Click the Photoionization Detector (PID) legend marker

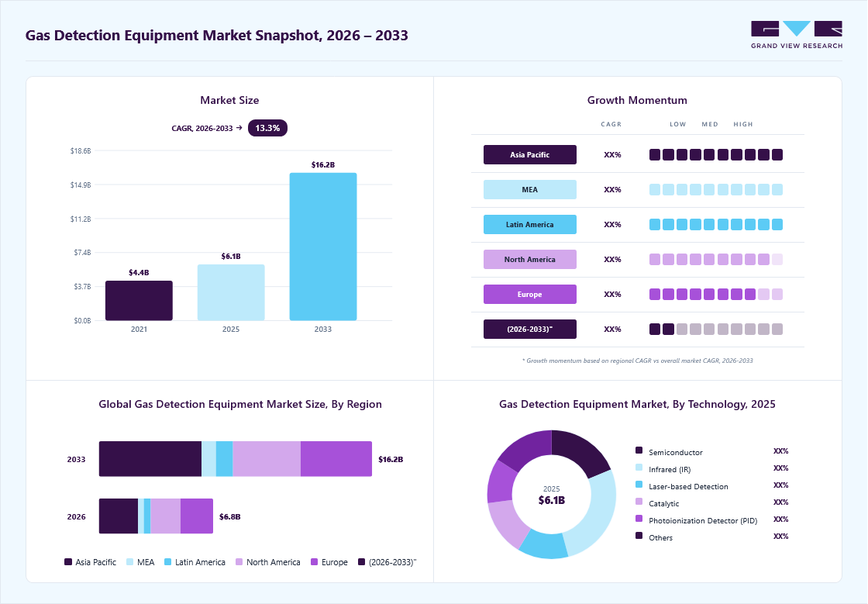(x=639, y=519)
